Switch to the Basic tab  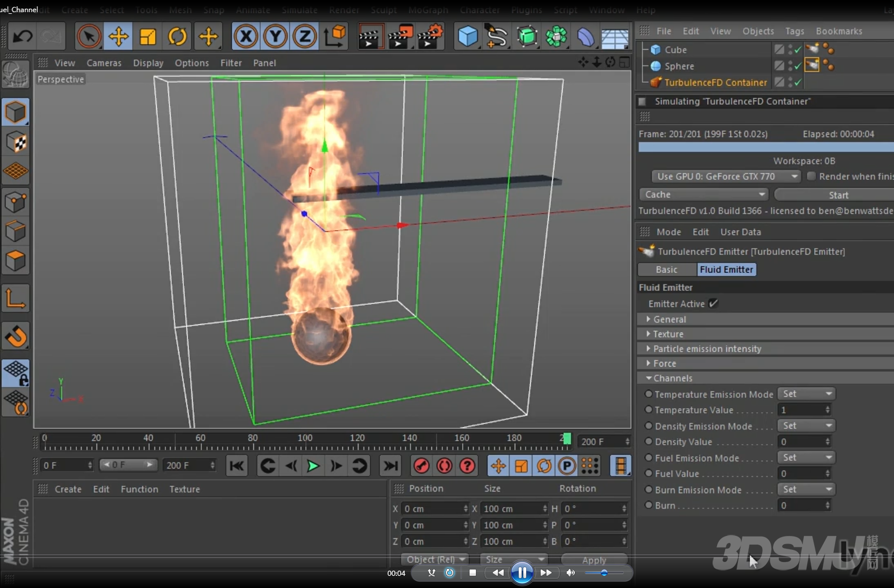[x=666, y=269]
